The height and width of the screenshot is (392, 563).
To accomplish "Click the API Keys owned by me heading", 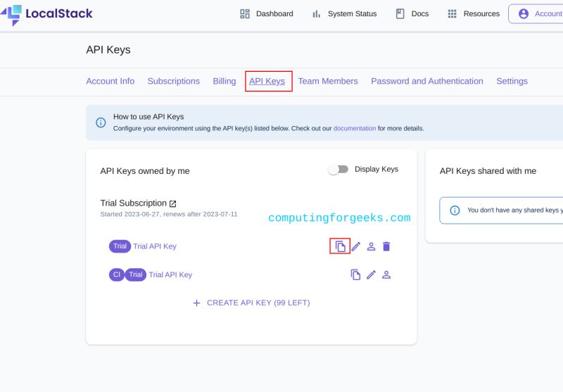I will pyautogui.click(x=145, y=171).
